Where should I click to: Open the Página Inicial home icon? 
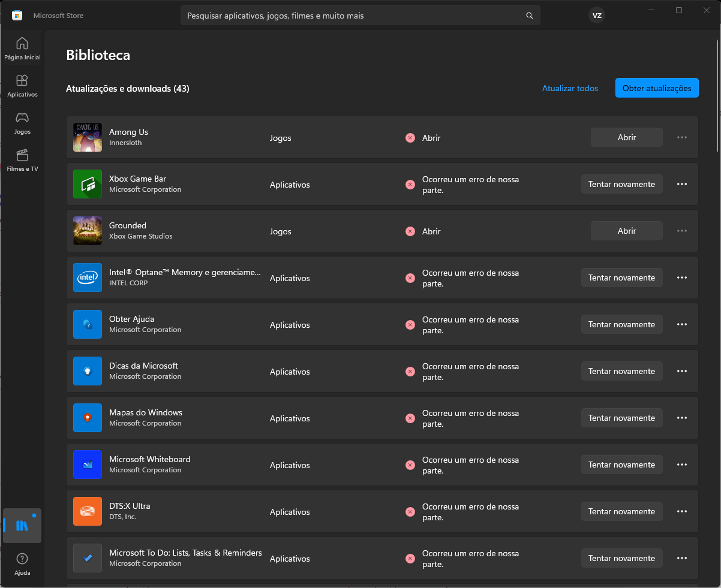(22, 48)
